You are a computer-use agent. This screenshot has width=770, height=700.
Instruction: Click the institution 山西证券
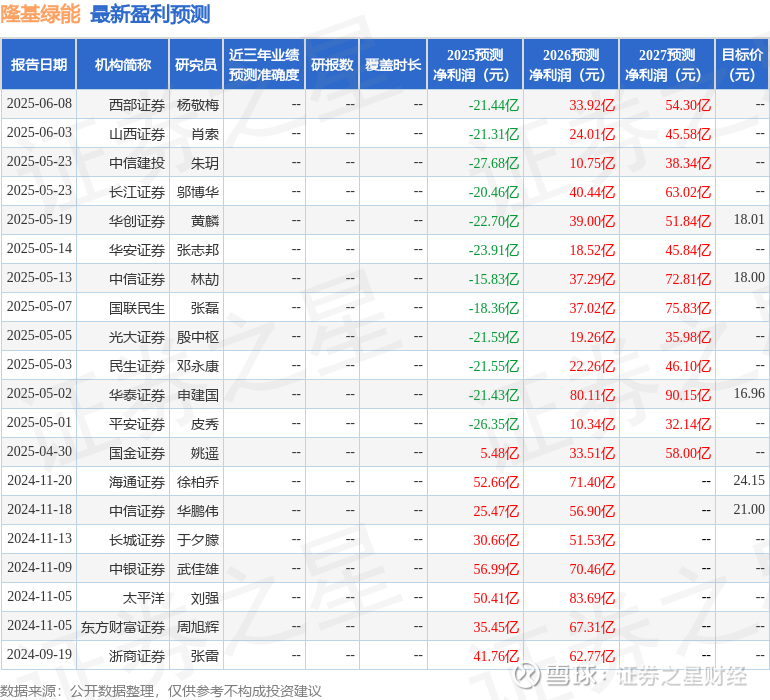click(137, 134)
